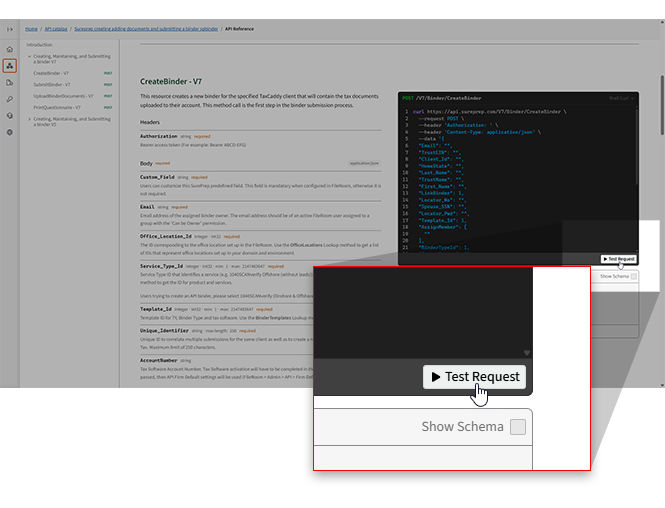The width and height of the screenshot is (665, 508).
Task: Click the Unique_Identifier parameter name
Action: [x=164, y=330]
